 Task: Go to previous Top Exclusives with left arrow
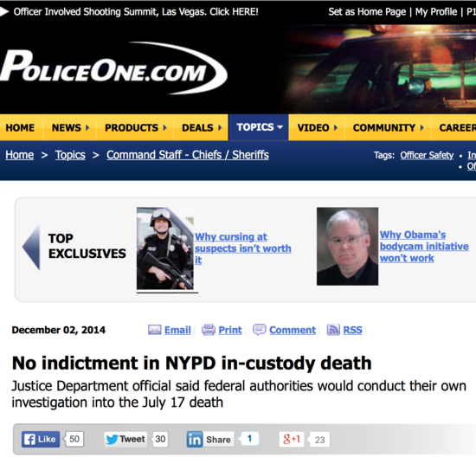(31, 248)
